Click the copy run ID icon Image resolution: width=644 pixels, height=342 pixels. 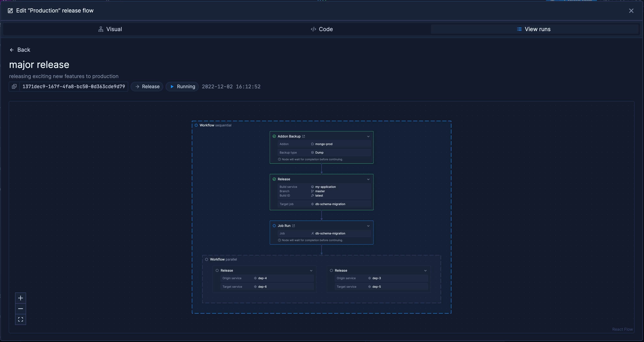point(14,87)
